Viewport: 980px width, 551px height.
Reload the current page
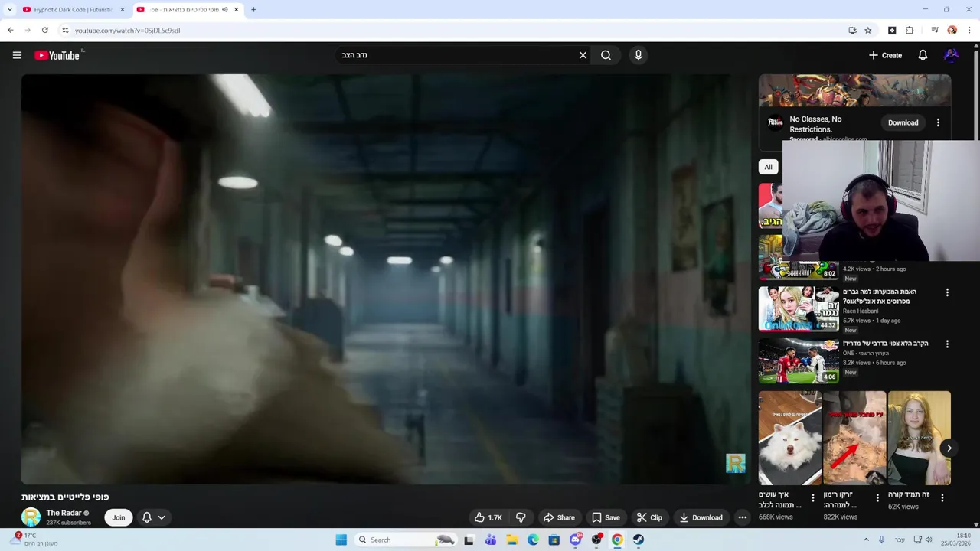coord(44,31)
